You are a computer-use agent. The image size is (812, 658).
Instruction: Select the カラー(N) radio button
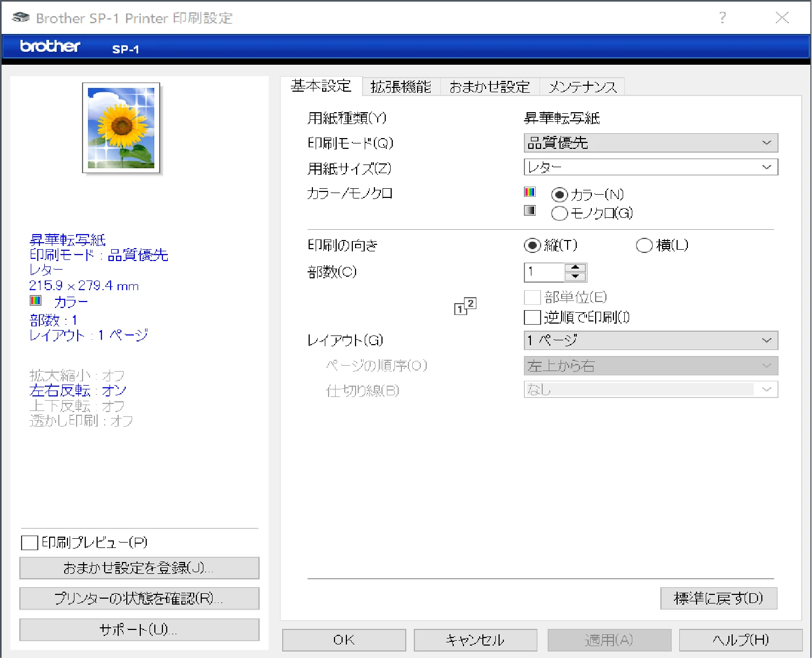[559, 195]
